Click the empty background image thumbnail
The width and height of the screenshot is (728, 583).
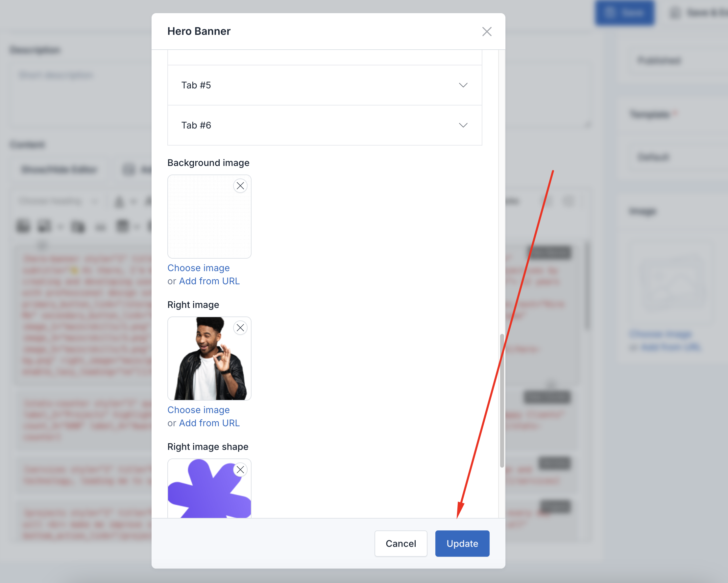(209, 217)
